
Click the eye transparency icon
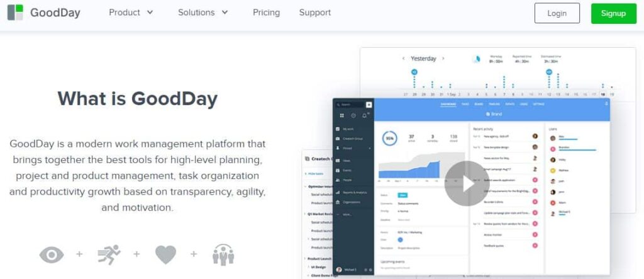52,254
